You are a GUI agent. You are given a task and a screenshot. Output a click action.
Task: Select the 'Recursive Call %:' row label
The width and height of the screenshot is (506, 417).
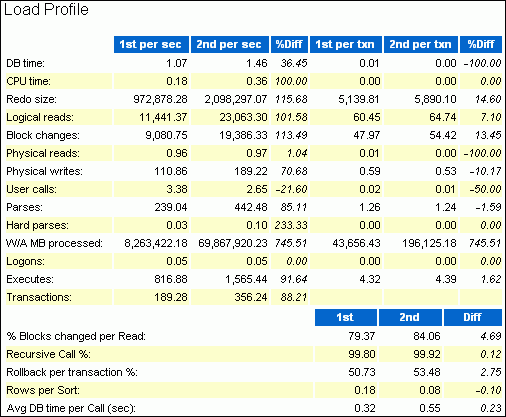coord(48,354)
